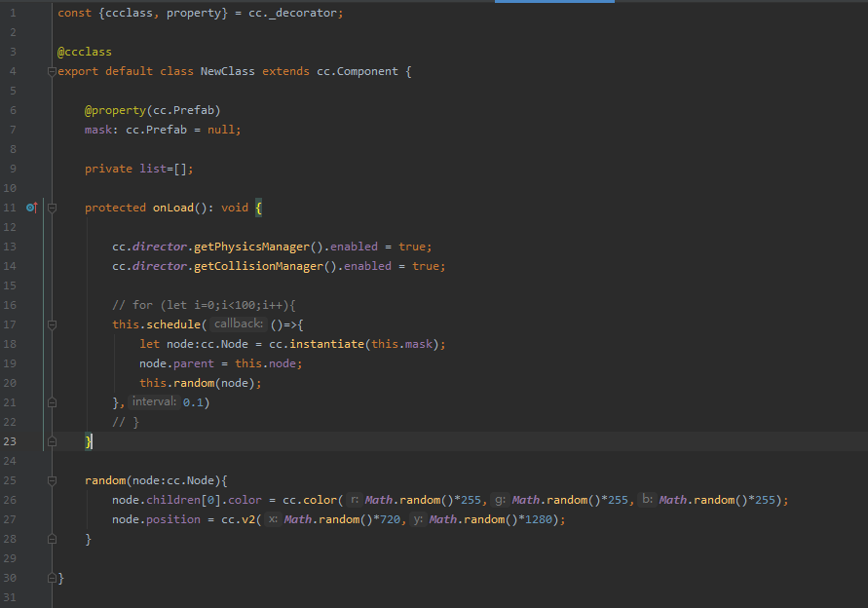Screen dimensions: 868x608
Task: Click the commented for loop on line 16
Action: pyautogui.click(x=204, y=305)
